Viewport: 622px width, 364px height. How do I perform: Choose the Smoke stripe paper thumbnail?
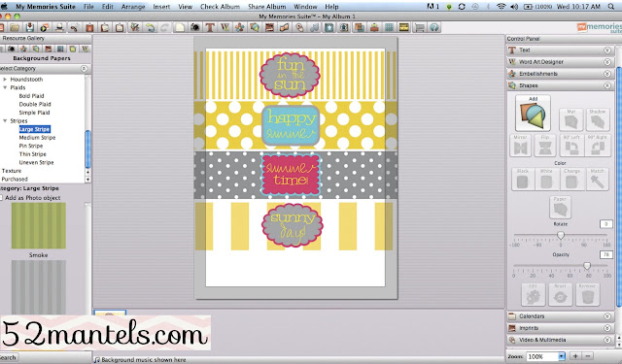[39, 287]
